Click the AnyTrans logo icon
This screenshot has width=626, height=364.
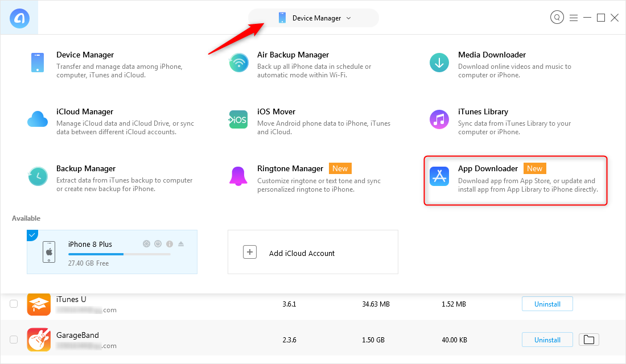coord(19,18)
